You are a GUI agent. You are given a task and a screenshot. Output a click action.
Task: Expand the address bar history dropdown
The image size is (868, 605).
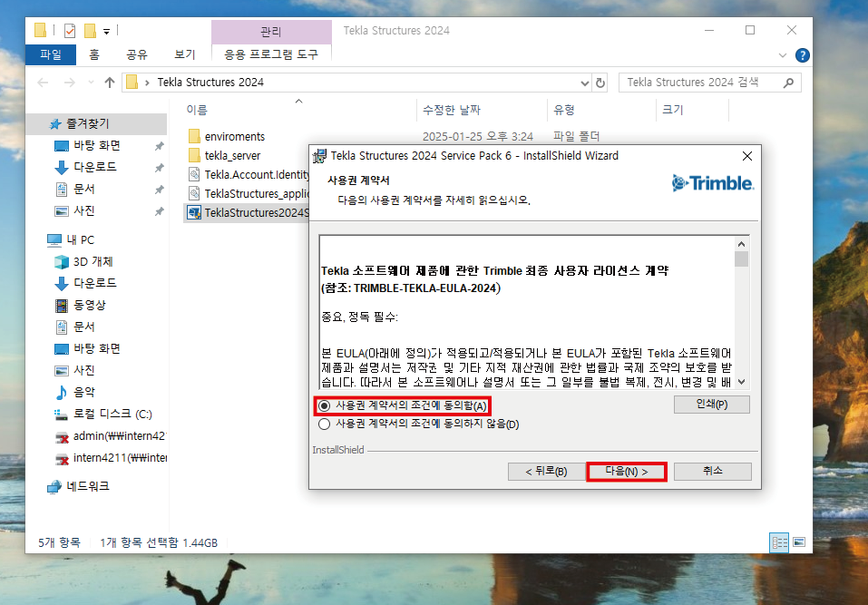585,83
